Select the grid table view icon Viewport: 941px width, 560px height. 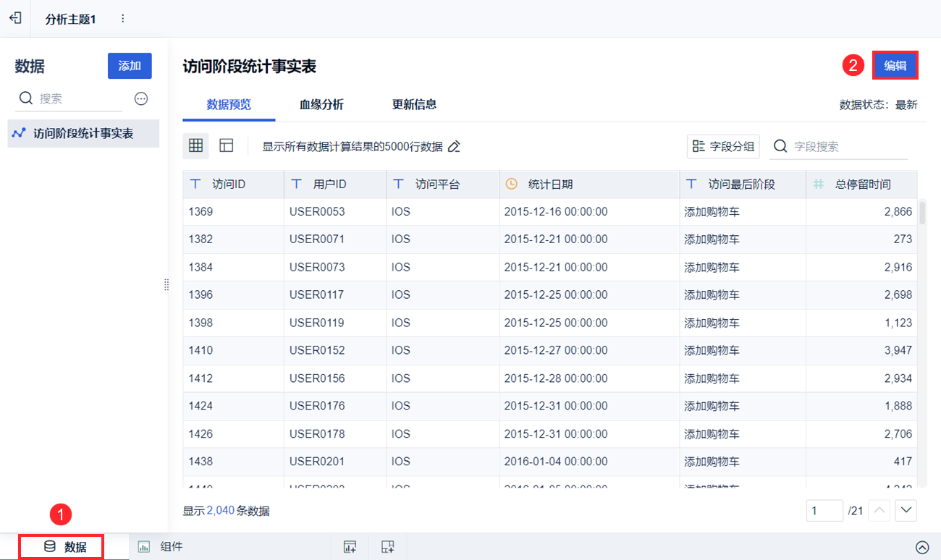pos(195,145)
